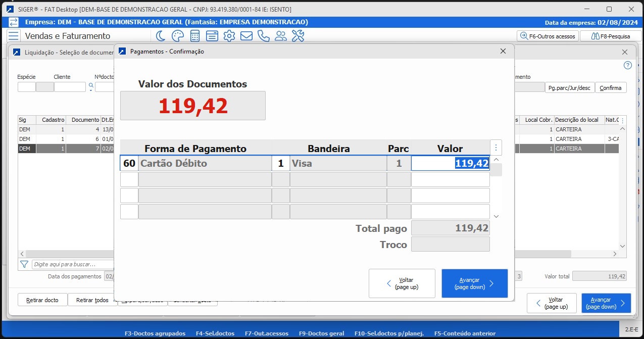The image size is (644, 339).
Task: Open the calculator icon in the toolbar
Action: [x=194, y=36]
